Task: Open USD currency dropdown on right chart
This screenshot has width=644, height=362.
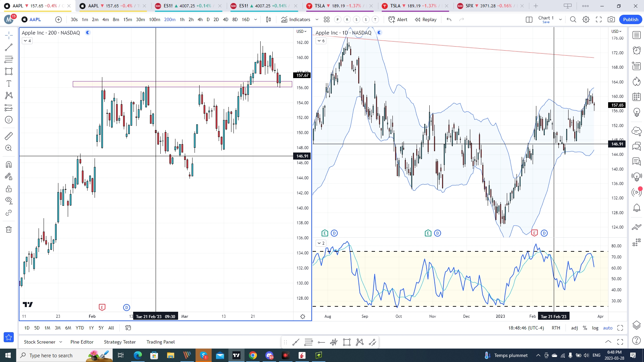Action: 616,31
